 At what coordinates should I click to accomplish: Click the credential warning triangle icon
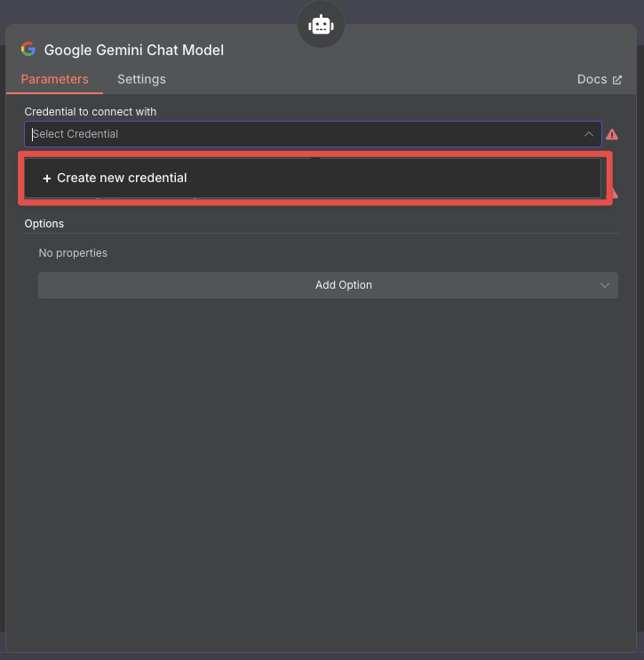coord(612,134)
